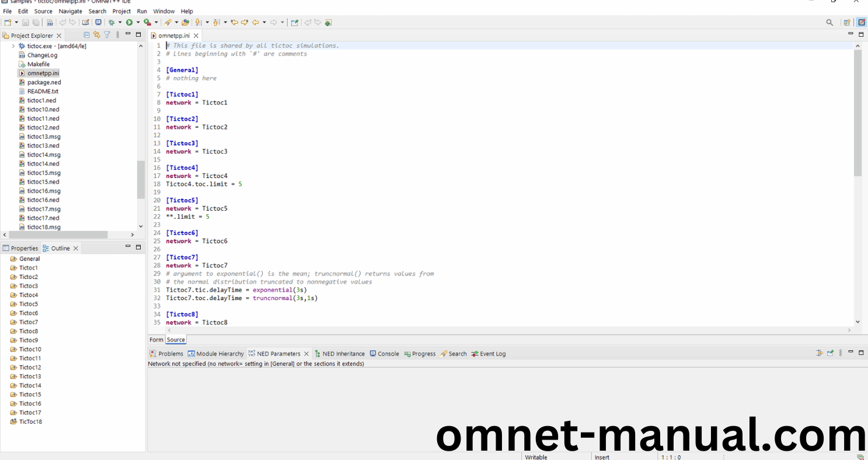Open the Run button dropdown arrow
This screenshot has width=868, height=460.
tap(138, 23)
